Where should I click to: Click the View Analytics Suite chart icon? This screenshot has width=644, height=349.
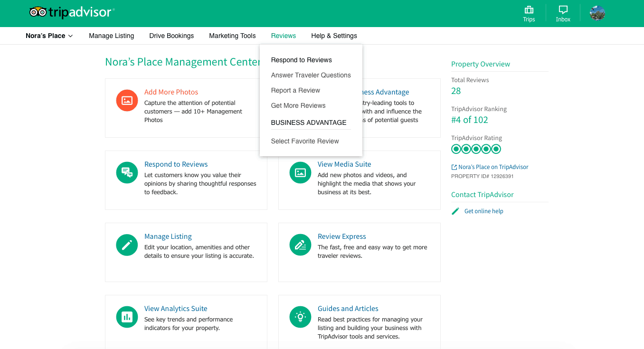coord(127,317)
